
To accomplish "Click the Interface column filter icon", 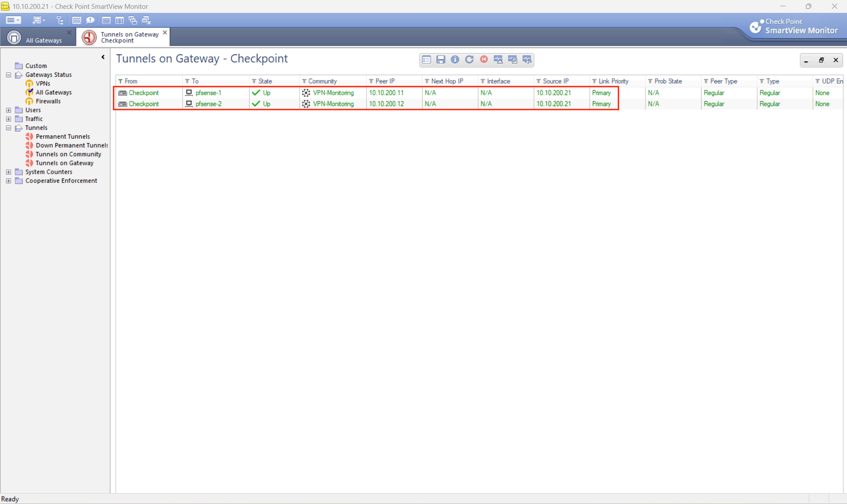I will coord(483,81).
